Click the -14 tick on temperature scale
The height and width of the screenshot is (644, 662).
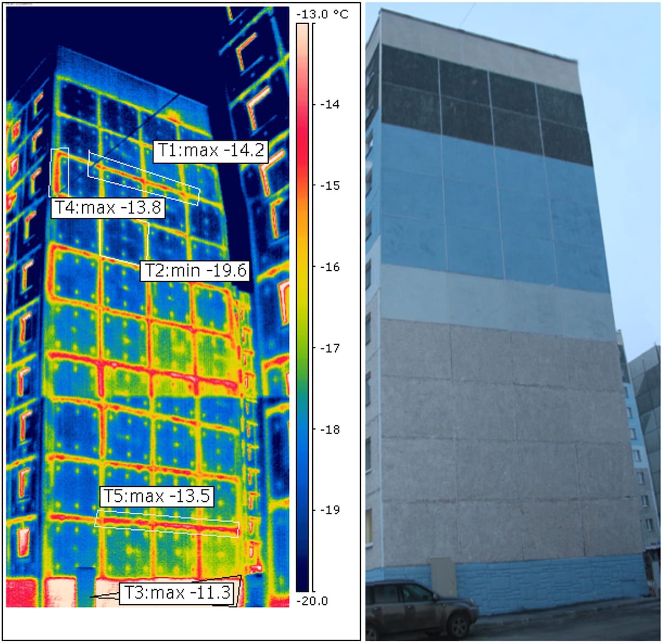click(x=329, y=104)
